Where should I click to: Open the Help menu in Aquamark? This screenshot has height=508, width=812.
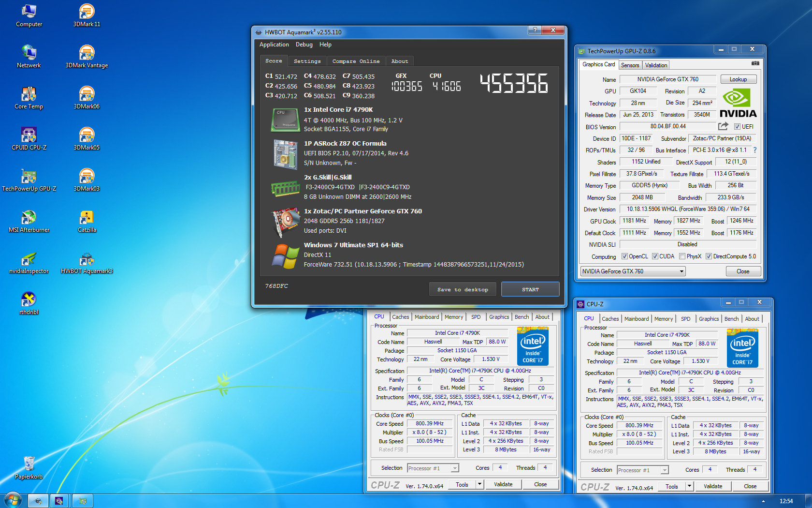click(x=325, y=45)
